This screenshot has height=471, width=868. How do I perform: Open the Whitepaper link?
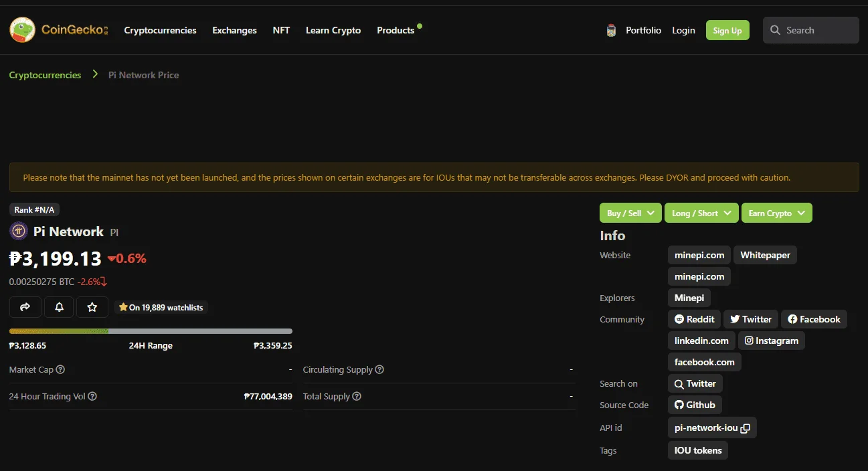[765, 255]
